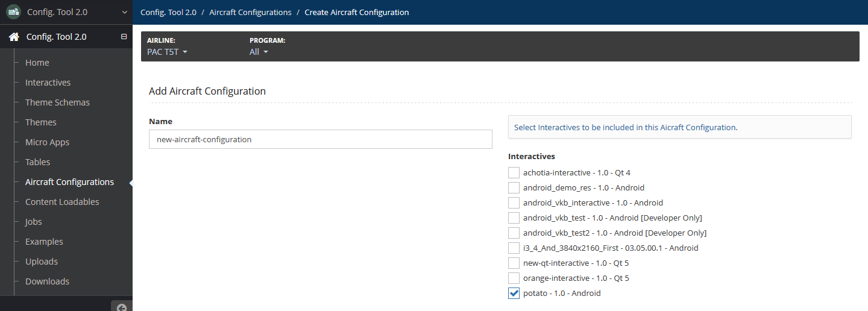Uncheck the potato Android checkbox
Viewport: 868px width, 311px height.
pos(514,293)
